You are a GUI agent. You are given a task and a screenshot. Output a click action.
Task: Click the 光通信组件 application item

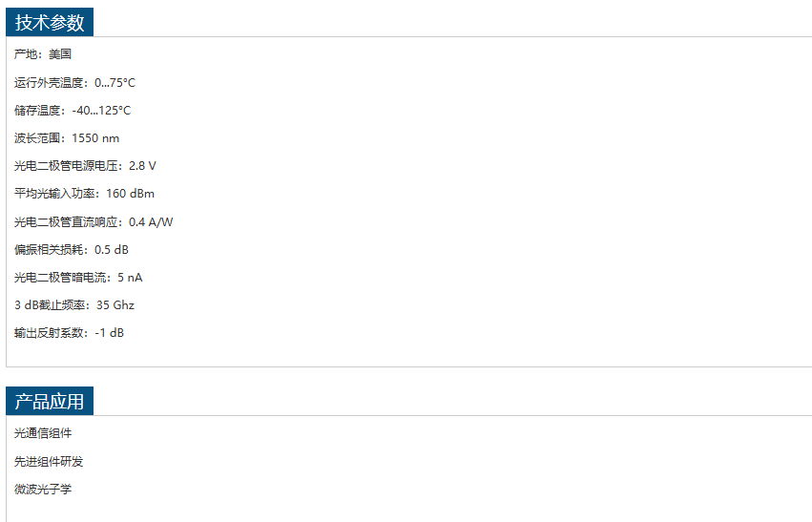43,433
